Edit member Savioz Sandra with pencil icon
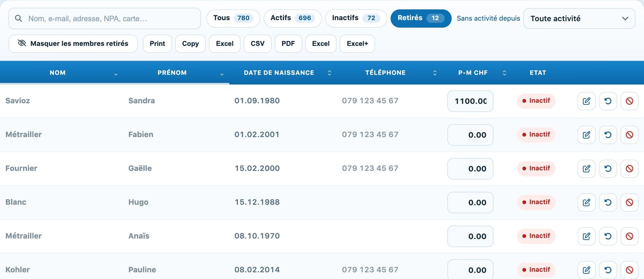 [586, 101]
